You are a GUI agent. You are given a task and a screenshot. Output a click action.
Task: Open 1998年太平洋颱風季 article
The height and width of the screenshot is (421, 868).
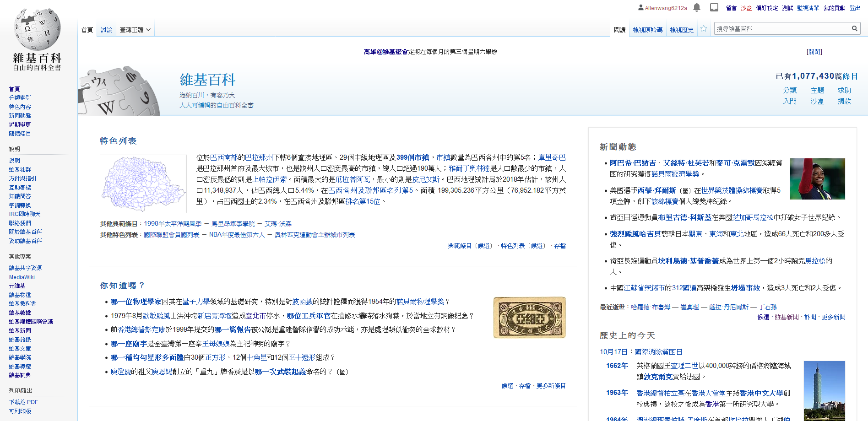click(x=173, y=224)
